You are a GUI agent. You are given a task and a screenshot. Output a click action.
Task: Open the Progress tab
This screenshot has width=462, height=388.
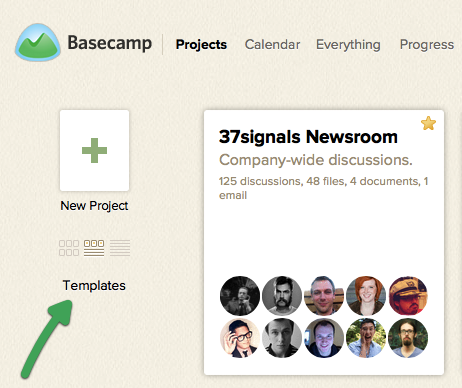pos(427,45)
